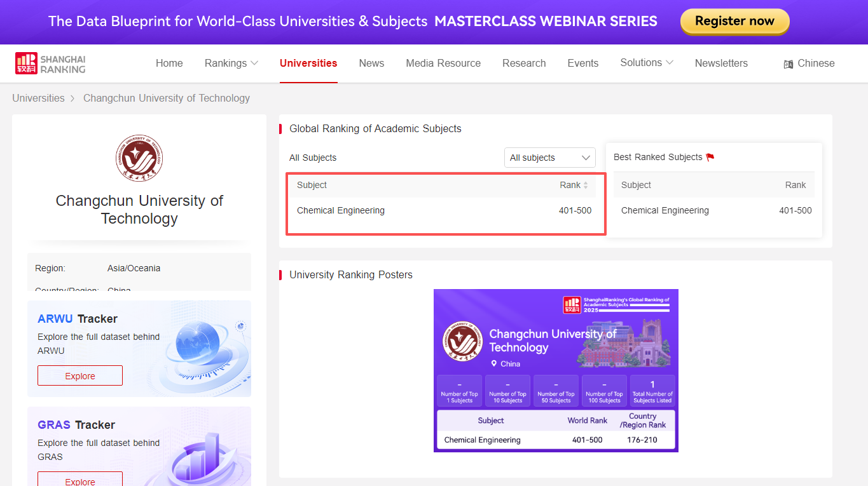Open the Media Resource page

tap(443, 64)
